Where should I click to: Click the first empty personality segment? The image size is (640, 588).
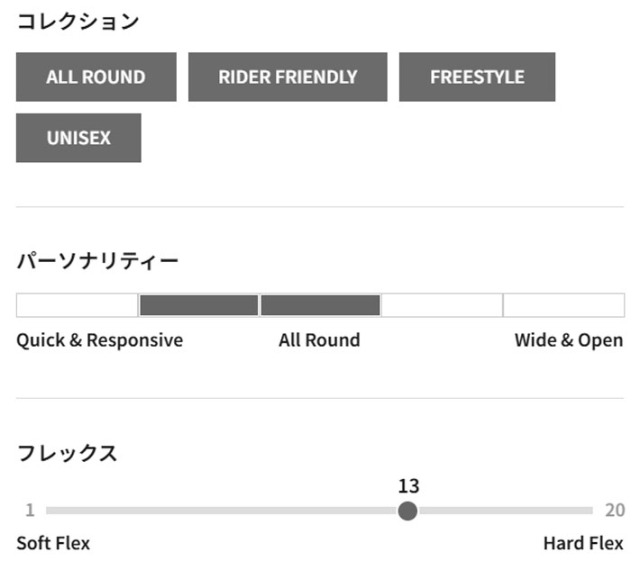click(x=77, y=305)
